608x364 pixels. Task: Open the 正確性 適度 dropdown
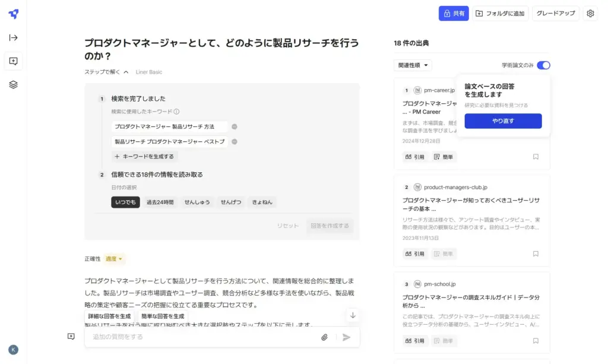(114, 259)
